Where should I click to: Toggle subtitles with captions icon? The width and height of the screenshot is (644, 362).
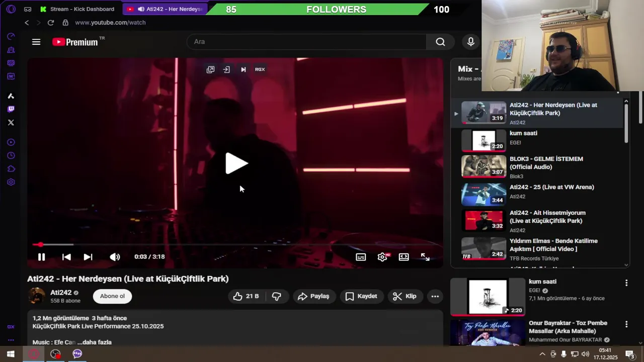[x=361, y=257]
